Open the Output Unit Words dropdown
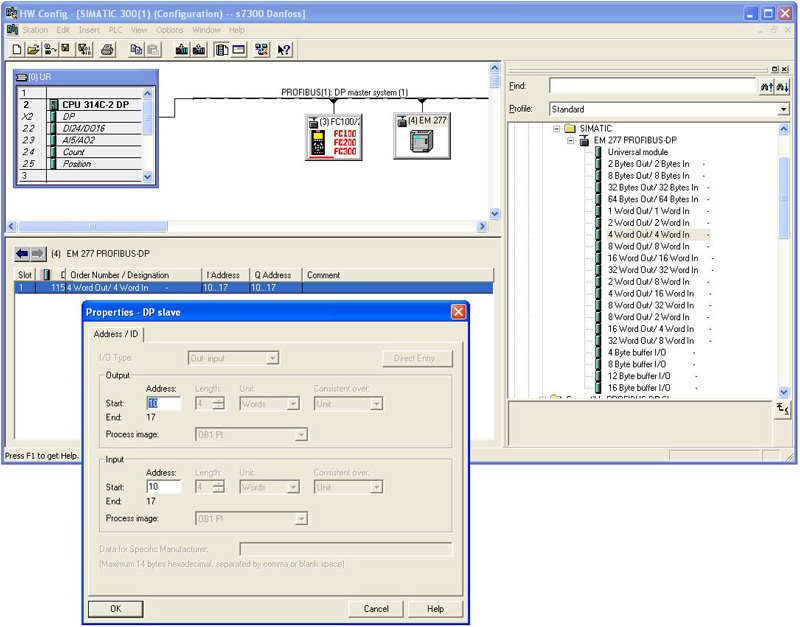The image size is (800, 627). pos(293,404)
